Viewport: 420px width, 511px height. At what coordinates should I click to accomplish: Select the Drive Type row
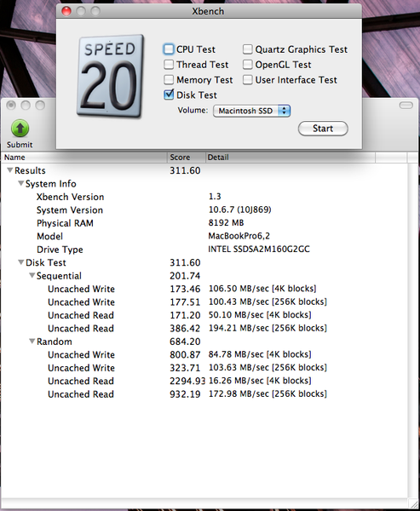coord(204,250)
